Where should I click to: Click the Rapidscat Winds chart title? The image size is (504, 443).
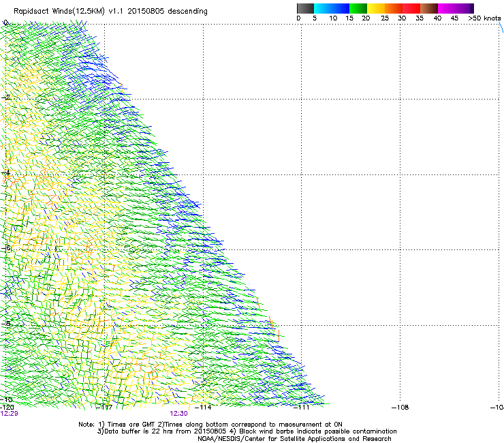tap(110, 12)
